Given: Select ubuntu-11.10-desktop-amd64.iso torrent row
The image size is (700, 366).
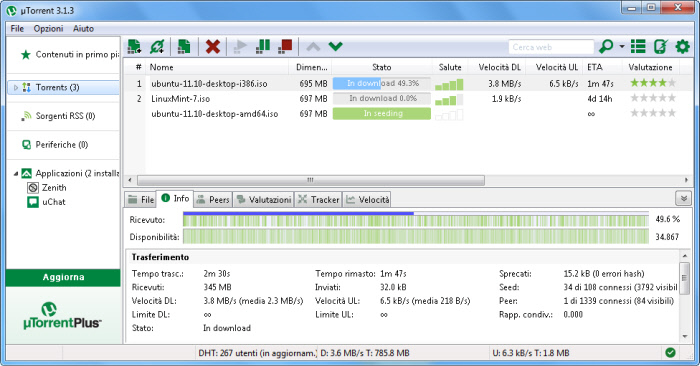Looking at the screenshot, I should click(x=408, y=114).
